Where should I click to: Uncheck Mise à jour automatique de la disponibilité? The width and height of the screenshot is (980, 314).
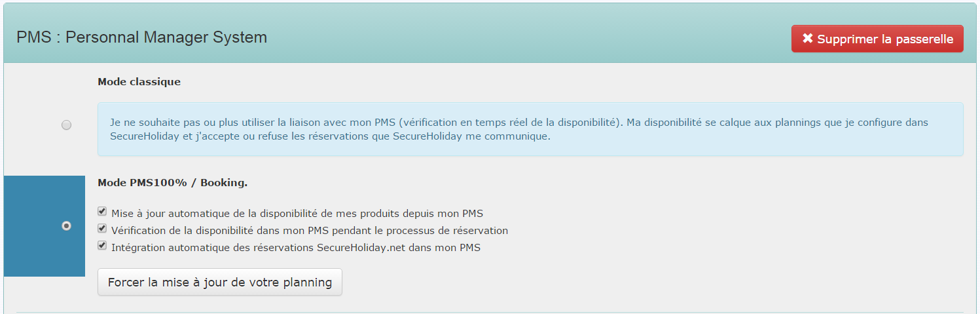[x=102, y=212]
